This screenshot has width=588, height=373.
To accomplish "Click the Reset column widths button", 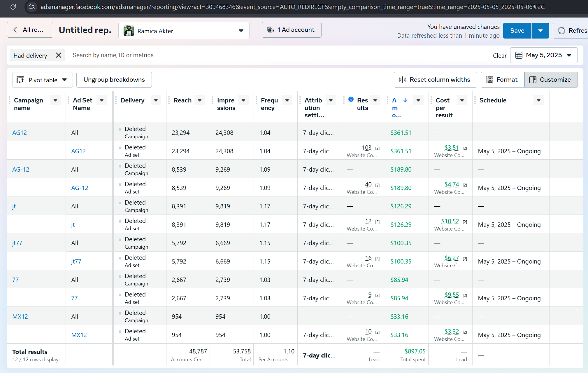I will [x=435, y=80].
